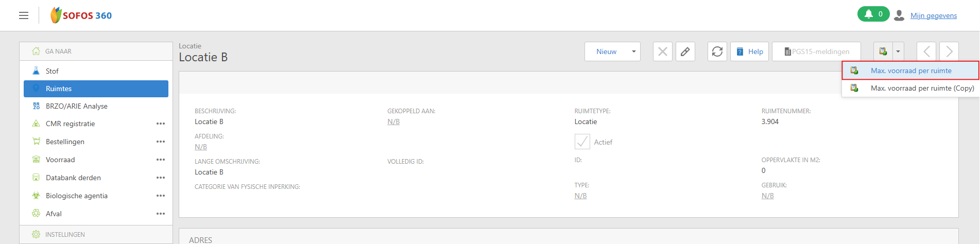Click the delete (X) toolbar icon

(x=662, y=51)
